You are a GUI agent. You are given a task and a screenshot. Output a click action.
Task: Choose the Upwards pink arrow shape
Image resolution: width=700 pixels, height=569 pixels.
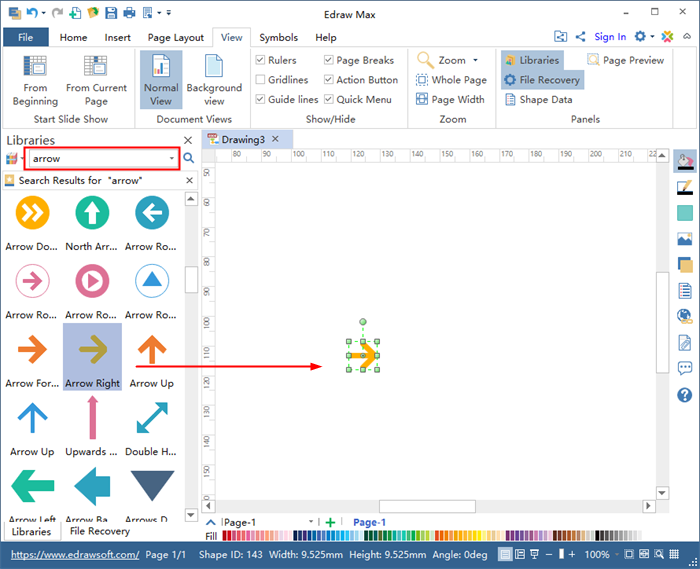92,428
